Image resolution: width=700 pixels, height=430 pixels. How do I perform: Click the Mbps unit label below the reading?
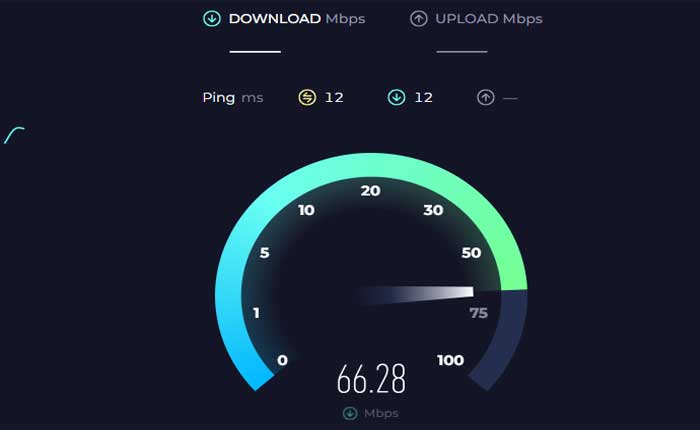(x=381, y=413)
